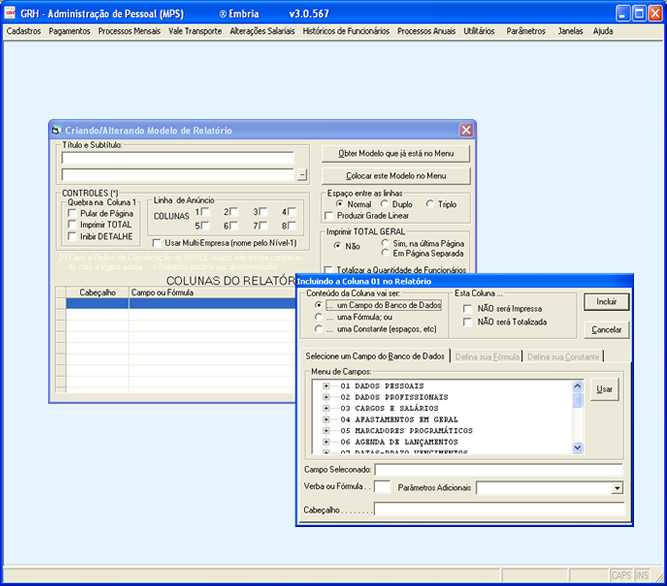Open the Processos Mensais menu
This screenshot has width=667, height=586.
click(x=129, y=31)
